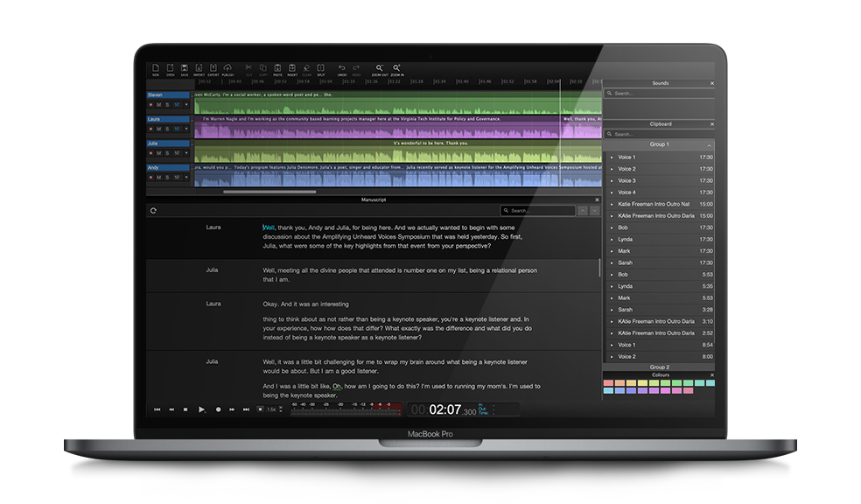Click the Zoom In magnifier icon
This screenshot has height=504, width=861.
point(396,69)
